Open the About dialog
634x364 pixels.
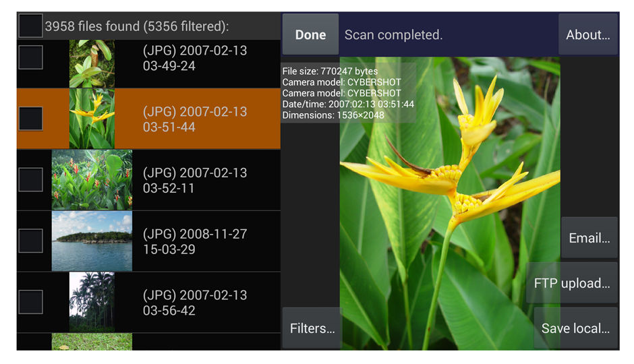point(587,35)
